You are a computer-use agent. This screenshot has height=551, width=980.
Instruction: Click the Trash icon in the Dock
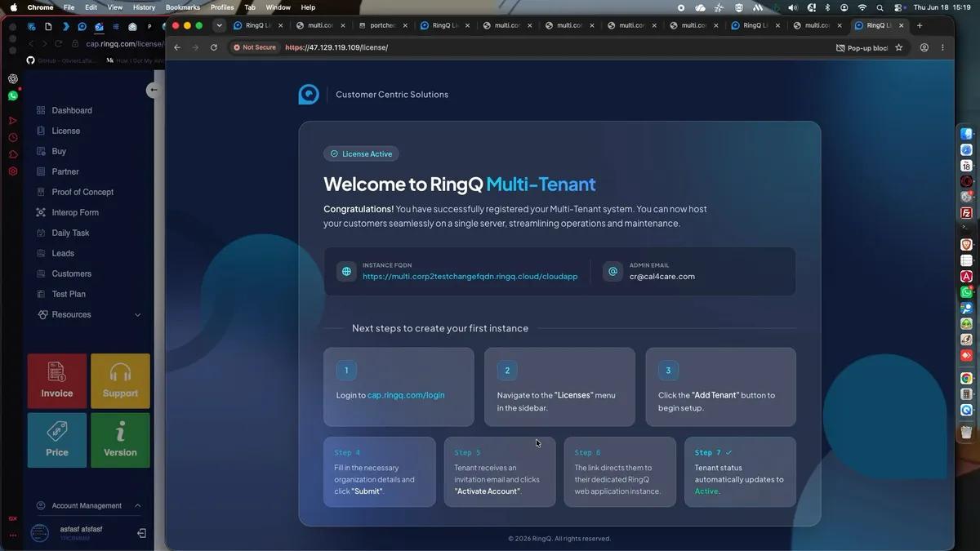967,432
